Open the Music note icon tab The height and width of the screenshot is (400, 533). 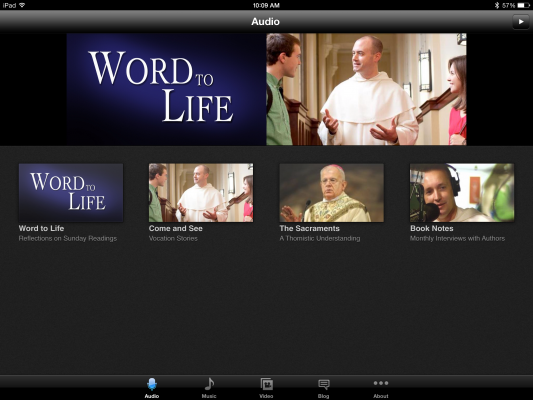[209, 384]
